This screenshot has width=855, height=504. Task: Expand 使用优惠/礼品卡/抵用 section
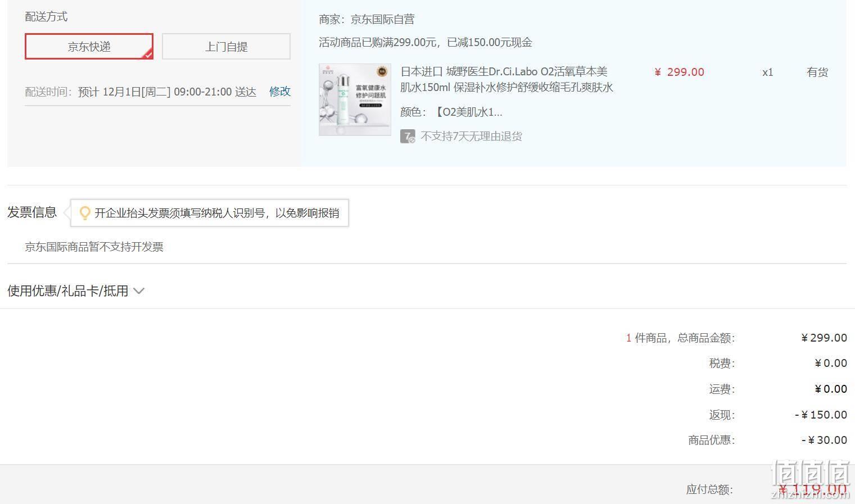pos(76,290)
